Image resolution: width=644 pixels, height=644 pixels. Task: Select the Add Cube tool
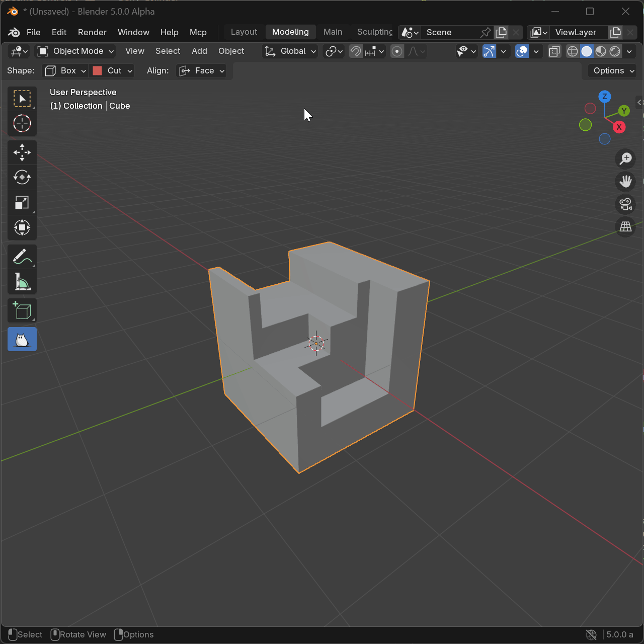[22, 311]
